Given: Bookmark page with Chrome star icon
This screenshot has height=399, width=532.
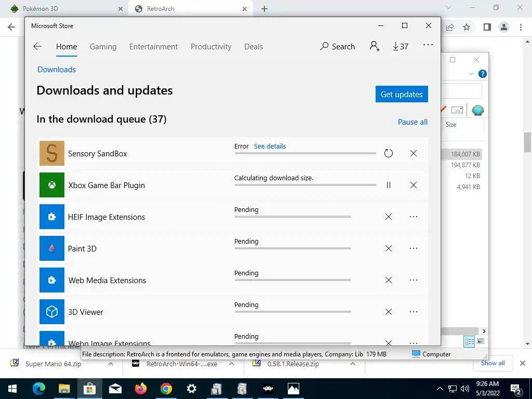Looking at the screenshot, I should tap(467, 27).
